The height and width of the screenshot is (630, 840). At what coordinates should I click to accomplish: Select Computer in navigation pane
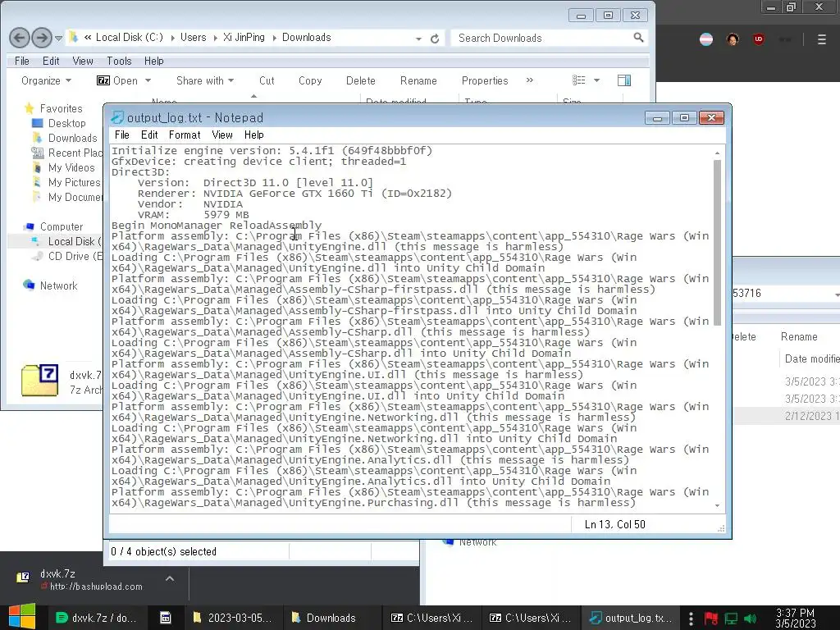(x=61, y=226)
